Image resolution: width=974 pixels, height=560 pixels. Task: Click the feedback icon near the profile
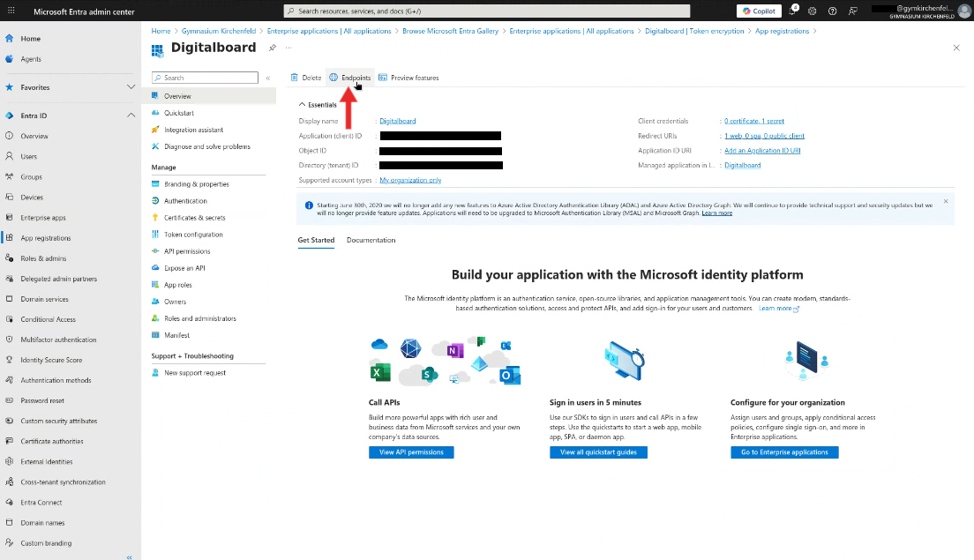tap(852, 11)
